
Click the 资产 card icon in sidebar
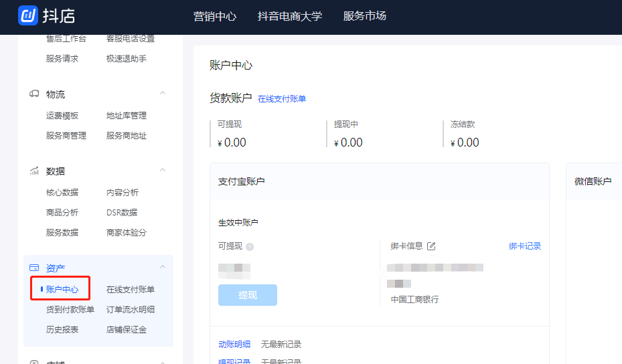pyautogui.click(x=34, y=268)
